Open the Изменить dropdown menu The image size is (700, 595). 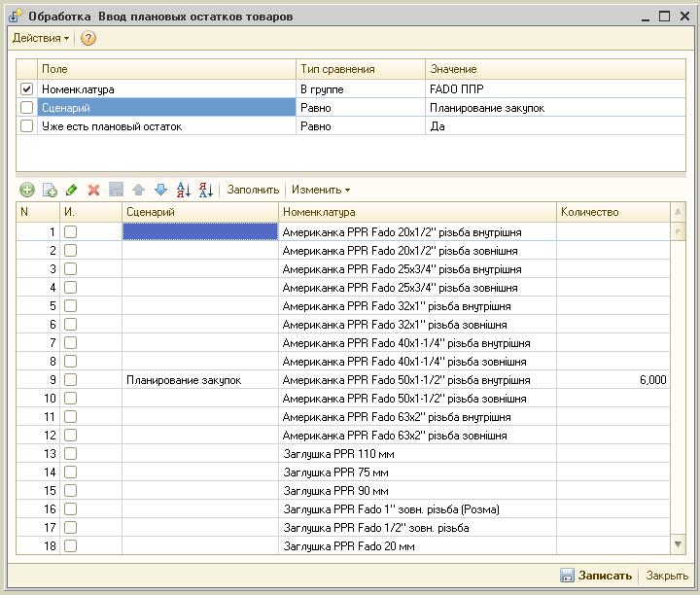pos(321,190)
